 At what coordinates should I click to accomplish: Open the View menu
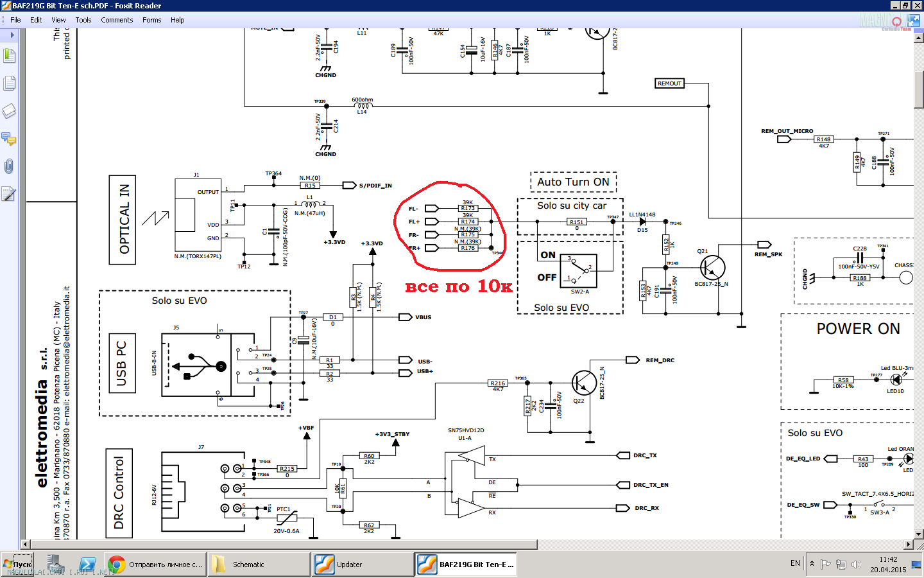tap(58, 20)
